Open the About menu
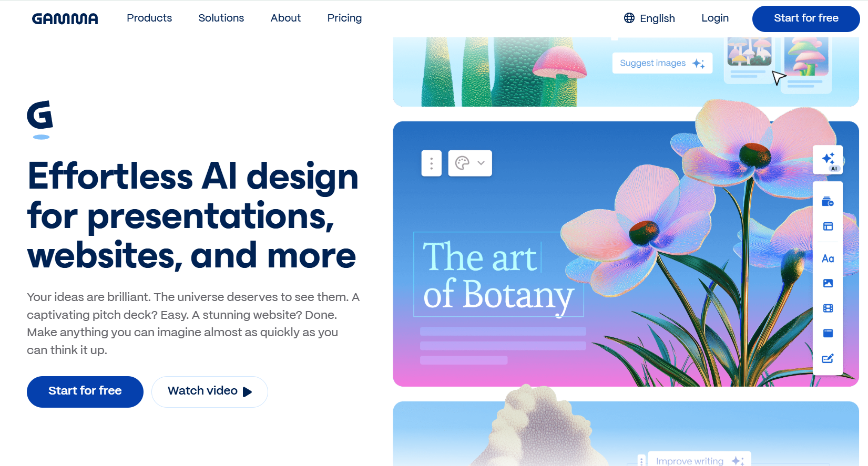 click(x=285, y=18)
